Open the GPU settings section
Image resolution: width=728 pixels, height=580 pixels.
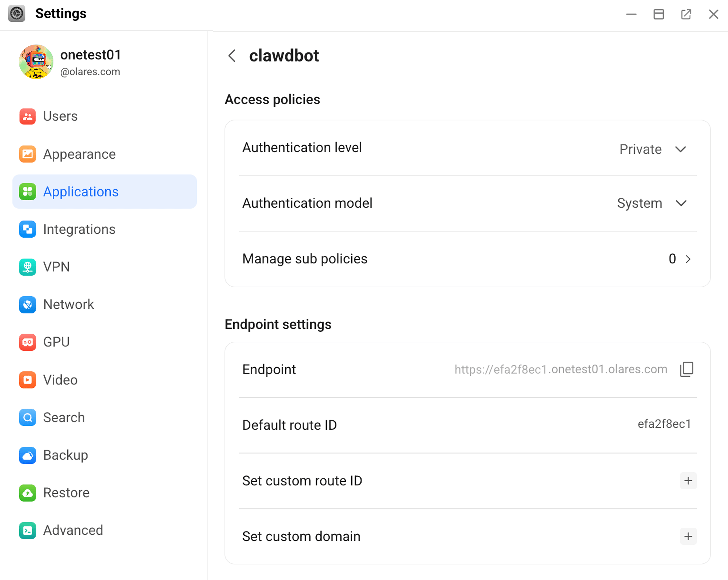tap(56, 342)
